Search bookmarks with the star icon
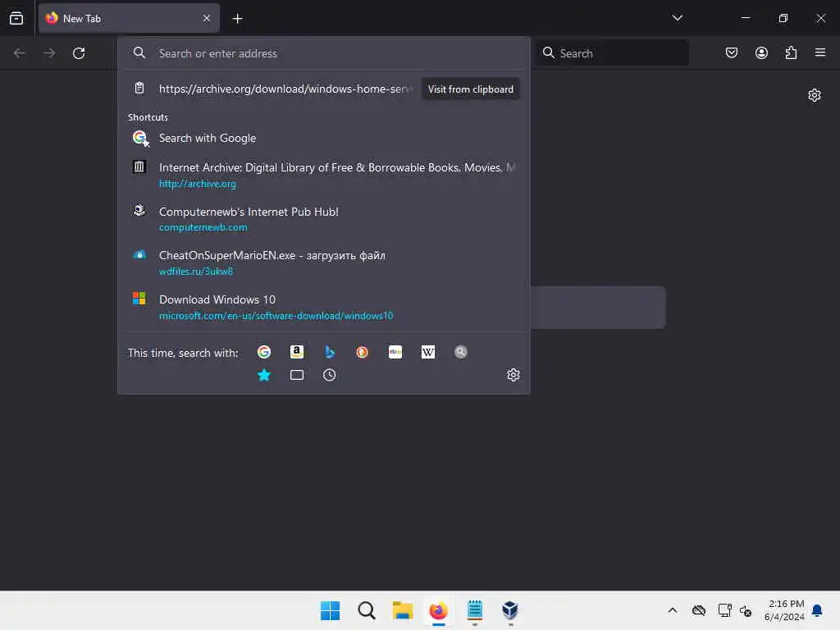The width and height of the screenshot is (840, 630). pyautogui.click(x=264, y=375)
